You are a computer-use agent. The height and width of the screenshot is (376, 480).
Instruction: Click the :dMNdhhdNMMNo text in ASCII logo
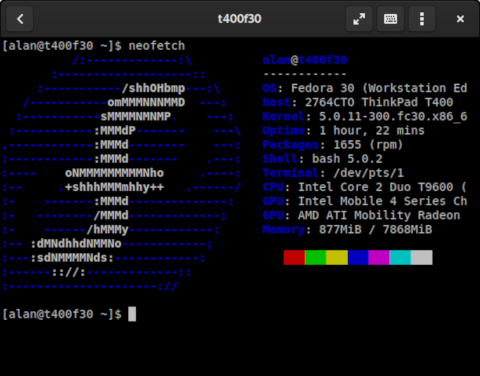(x=76, y=244)
